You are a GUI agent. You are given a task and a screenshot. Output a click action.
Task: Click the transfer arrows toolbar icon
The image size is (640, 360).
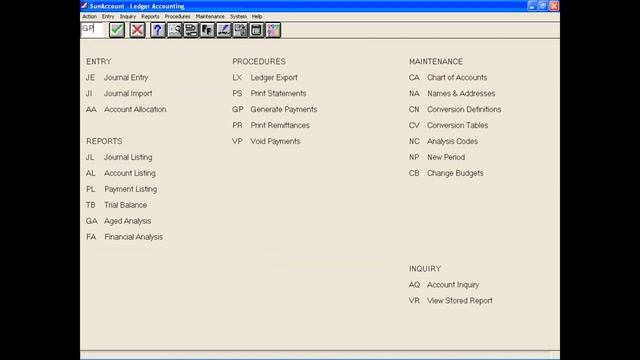point(191,30)
